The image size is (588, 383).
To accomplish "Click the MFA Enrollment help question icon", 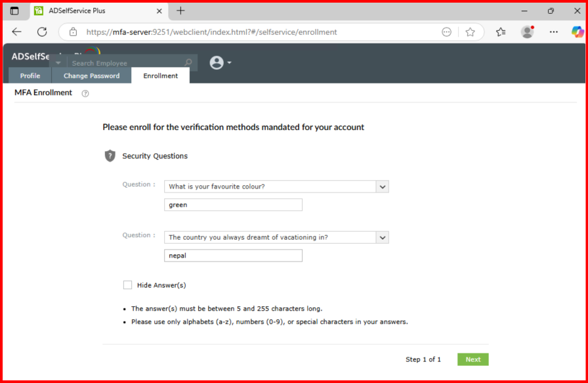I will (x=85, y=93).
